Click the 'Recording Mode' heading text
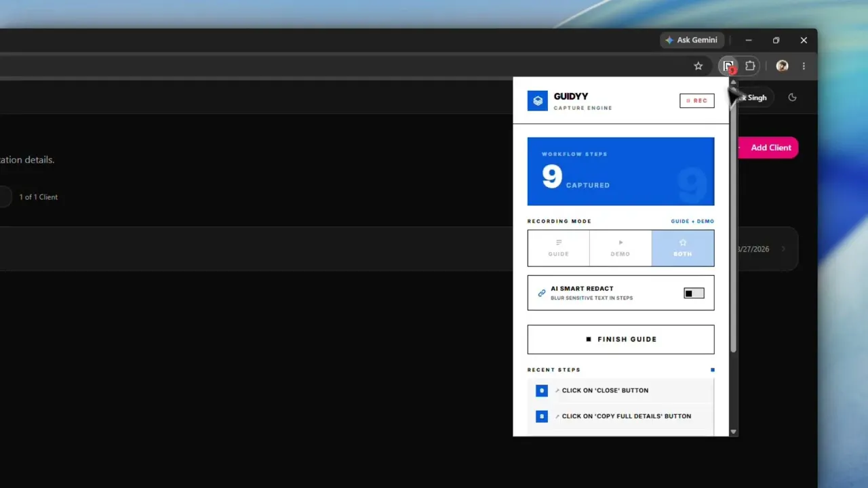868x488 pixels. 559,221
